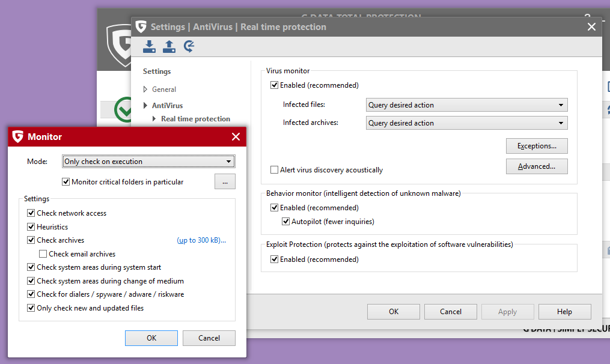Close the Settings window using the X
The width and height of the screenshot is (610, 364).
591,27
